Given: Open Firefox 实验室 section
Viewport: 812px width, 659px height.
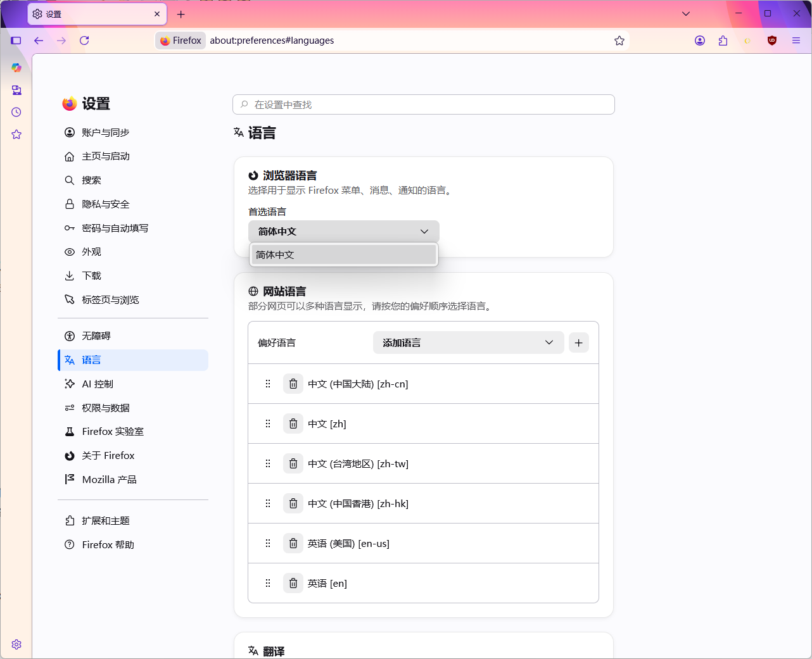Looking at the screenshot, I should 133,432.
